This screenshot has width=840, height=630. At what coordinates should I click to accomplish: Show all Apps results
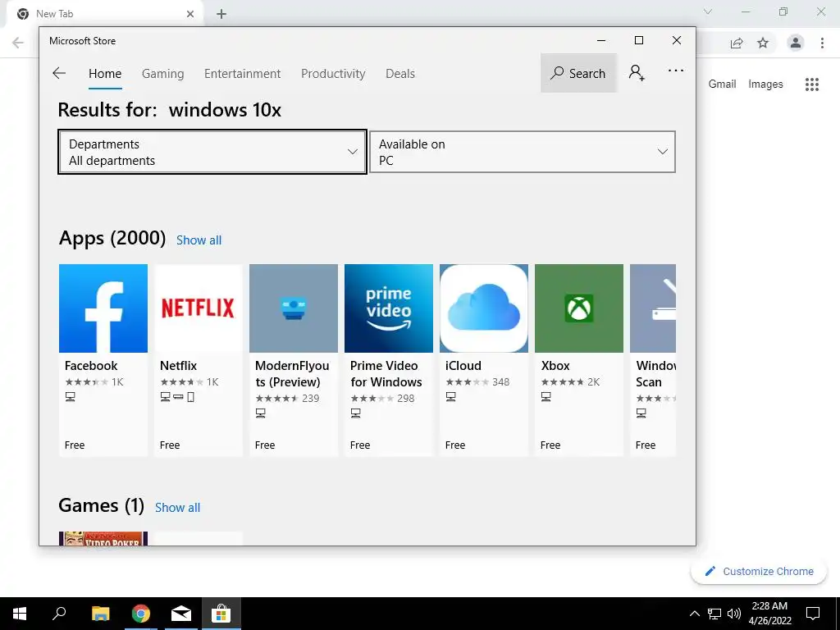[x=199, y=240]
